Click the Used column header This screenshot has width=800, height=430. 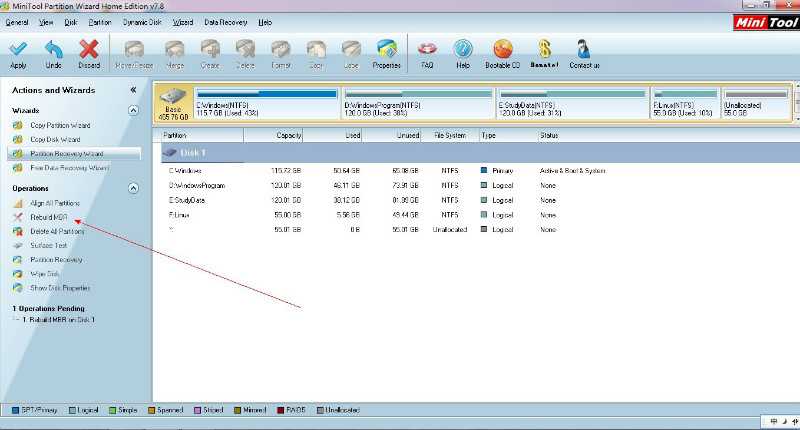[333, 136]
